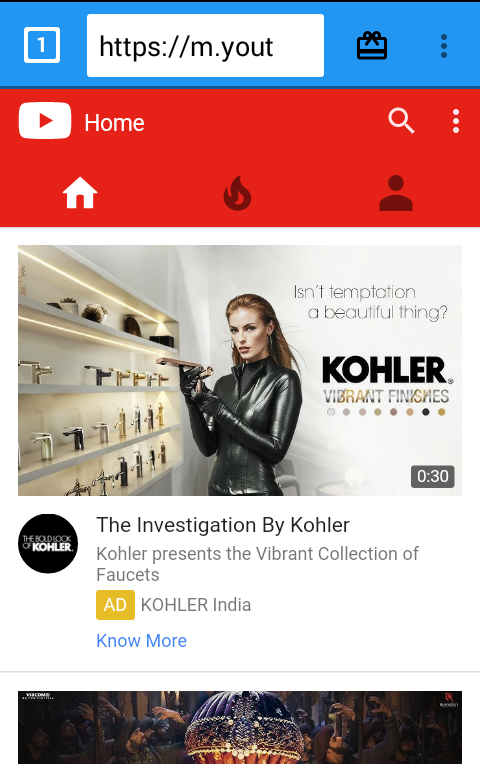Click the Know More link
The image size is (480, 764).
[x=141, y=640]
